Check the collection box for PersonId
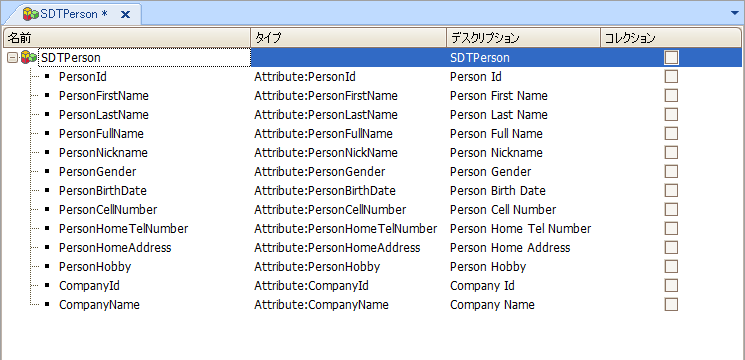 click(671, 76)
